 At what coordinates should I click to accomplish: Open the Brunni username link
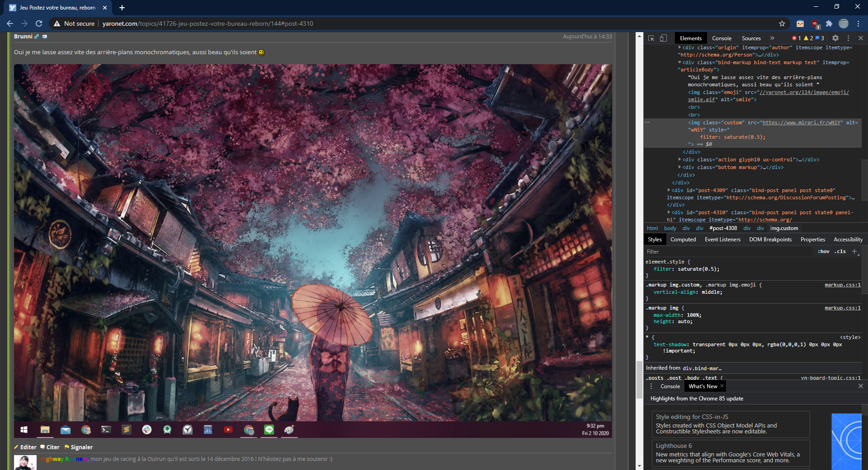23,37
